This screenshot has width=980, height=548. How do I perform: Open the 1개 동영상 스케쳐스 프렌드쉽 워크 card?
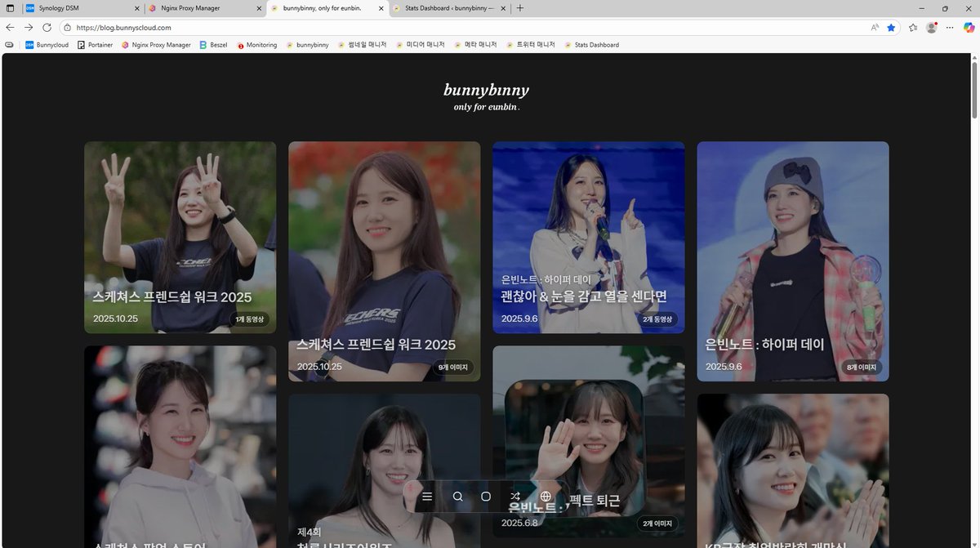pyautogui.click(x=180, y=237)
